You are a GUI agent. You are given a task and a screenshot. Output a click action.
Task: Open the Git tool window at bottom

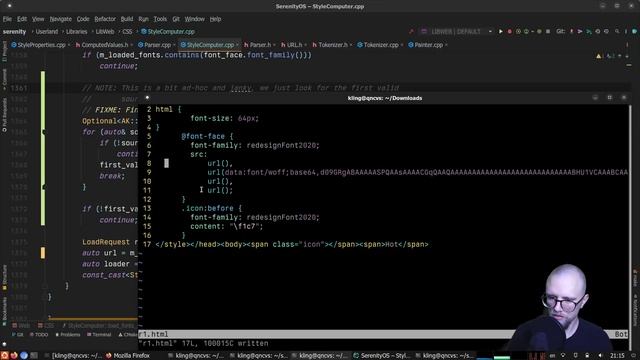coord(18,335)
